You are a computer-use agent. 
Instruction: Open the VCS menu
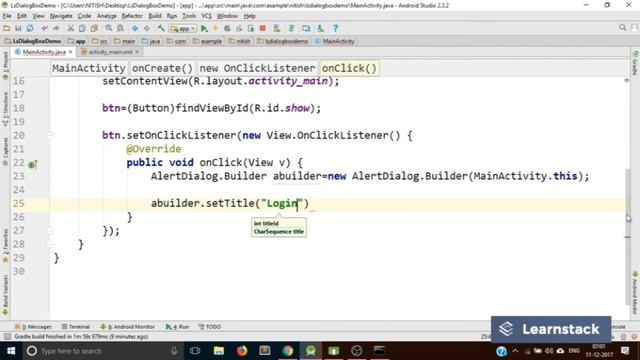point(206,16)
